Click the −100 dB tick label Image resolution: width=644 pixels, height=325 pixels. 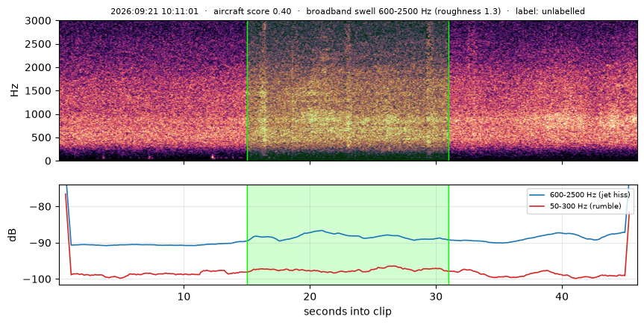39,279
